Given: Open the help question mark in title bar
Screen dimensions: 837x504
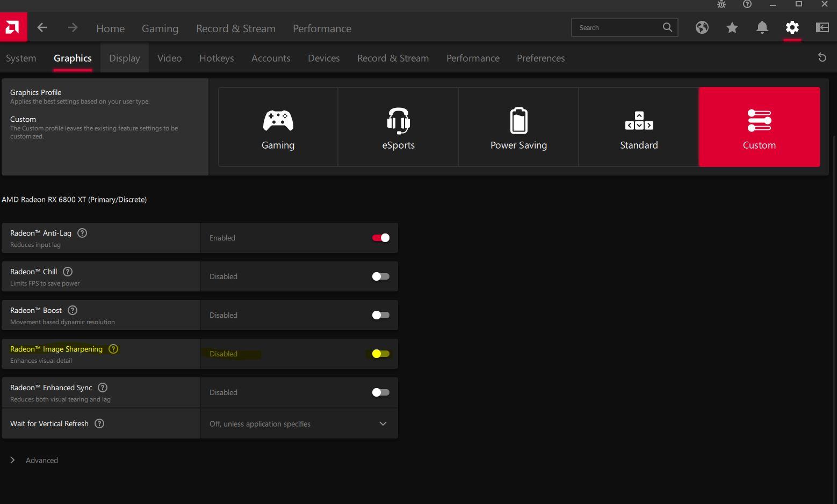Looking at the screenshot, I should pyautogui.click(x=747, y=4).
